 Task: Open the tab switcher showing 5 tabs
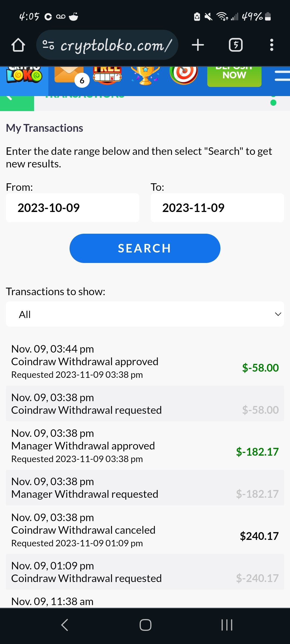235,45
